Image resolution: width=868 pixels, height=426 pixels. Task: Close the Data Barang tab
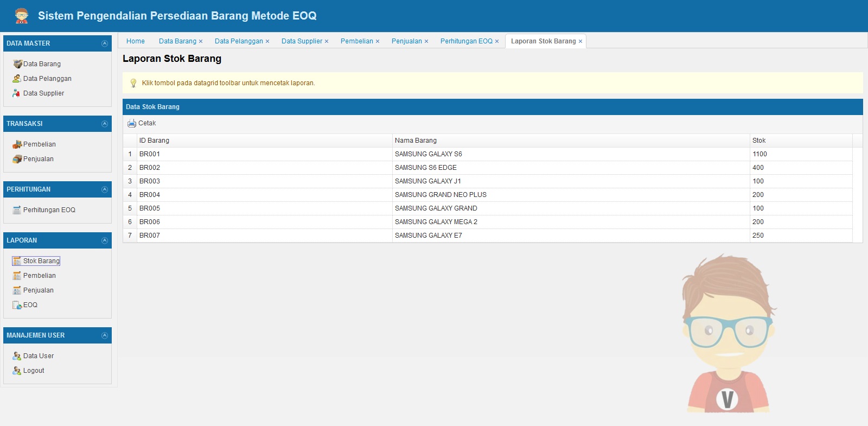(201, 42)
